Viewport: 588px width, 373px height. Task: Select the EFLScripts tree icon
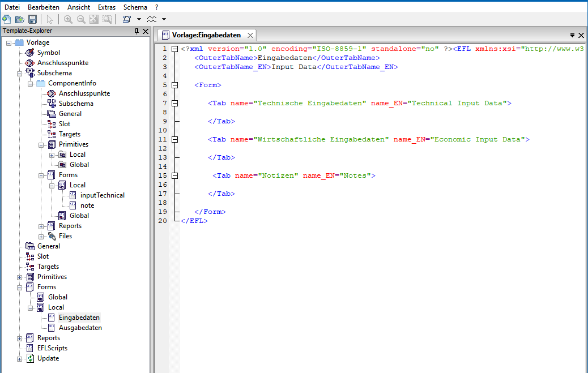[x=30, y=348]
